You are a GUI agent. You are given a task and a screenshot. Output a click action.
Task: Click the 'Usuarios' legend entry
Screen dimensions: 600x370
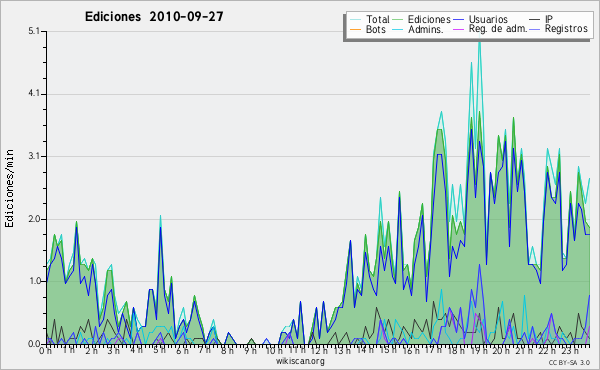pyautogui.click(x=481, y=19)
